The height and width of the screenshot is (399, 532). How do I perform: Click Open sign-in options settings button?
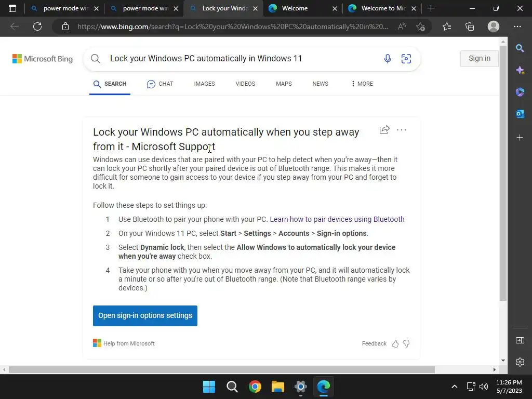click(145, 315)
